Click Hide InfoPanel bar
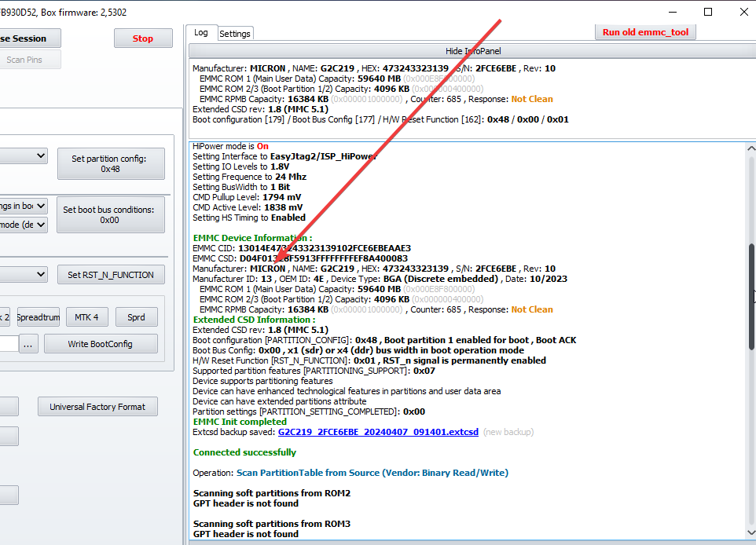Screen dimensions: 756x545 (x=472, y=51)
